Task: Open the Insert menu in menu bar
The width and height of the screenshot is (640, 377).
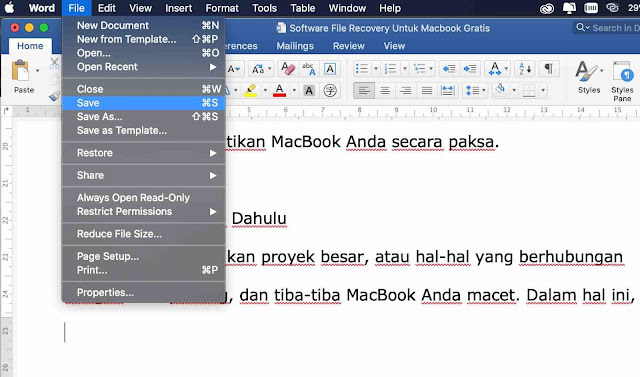Action: click(178, 8)
